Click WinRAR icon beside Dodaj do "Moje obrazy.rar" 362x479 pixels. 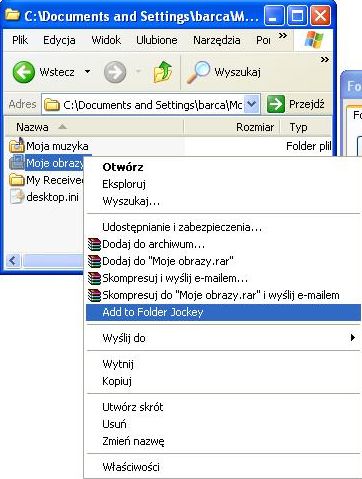pos(94,261)
